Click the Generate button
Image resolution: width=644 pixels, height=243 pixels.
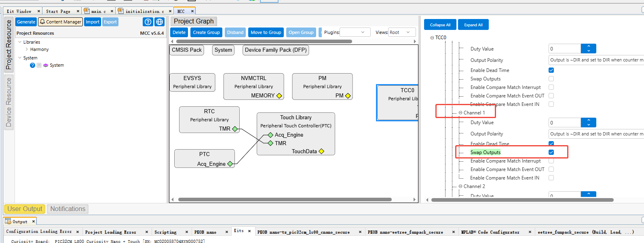click(26, 22)
